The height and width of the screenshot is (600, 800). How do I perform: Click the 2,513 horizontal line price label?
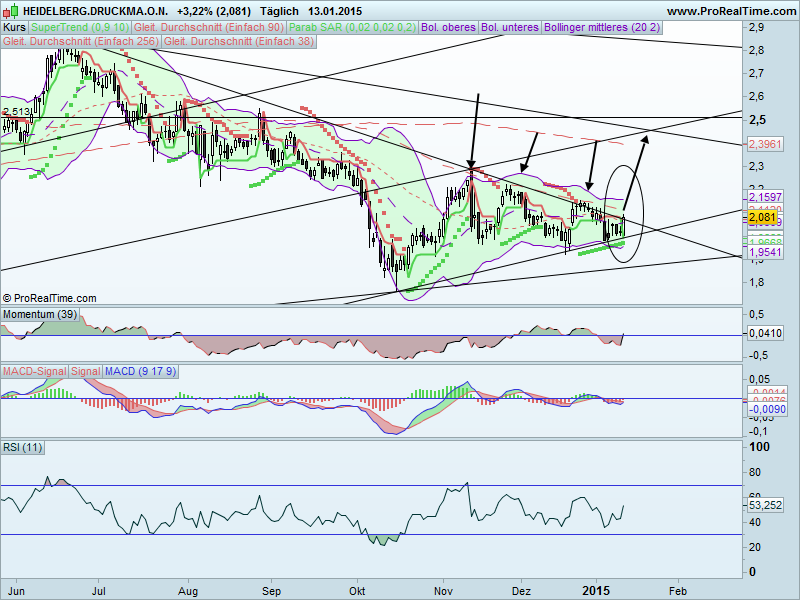(x=16, y=112)
